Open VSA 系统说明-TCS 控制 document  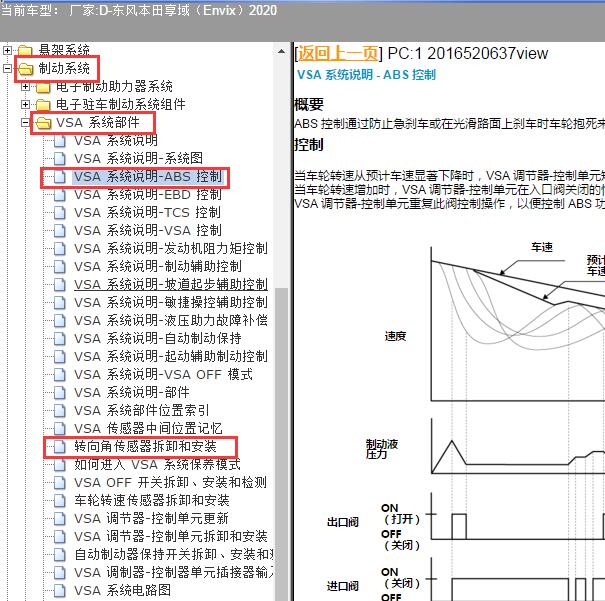tap(148, 213)
